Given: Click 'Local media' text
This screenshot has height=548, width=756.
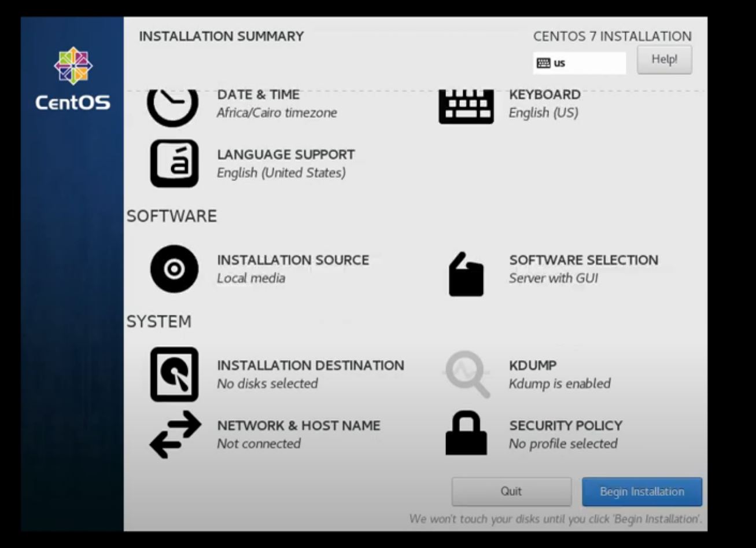Looking at the screenshot, I should tap(251, 278).
